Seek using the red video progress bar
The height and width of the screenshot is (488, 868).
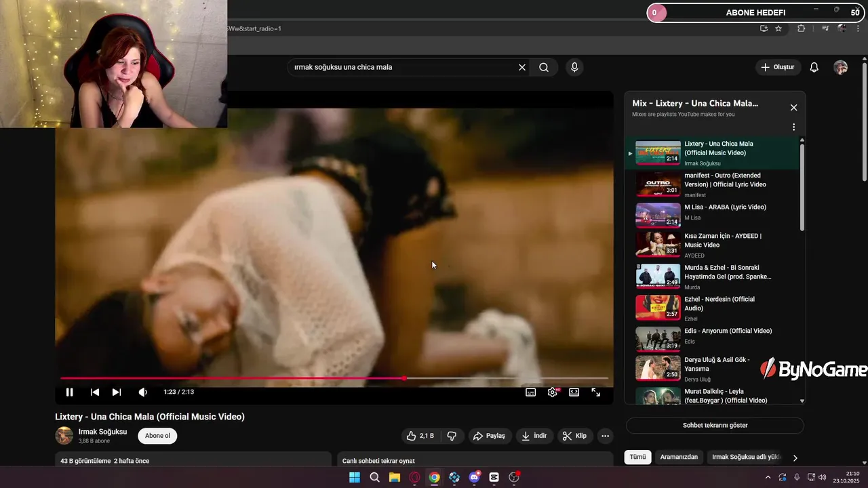[x=334, y=378]
